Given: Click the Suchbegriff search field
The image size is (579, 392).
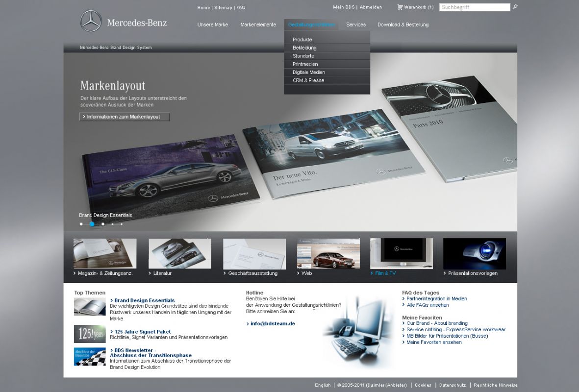Looking at the screenshot, I should point(474,7).
